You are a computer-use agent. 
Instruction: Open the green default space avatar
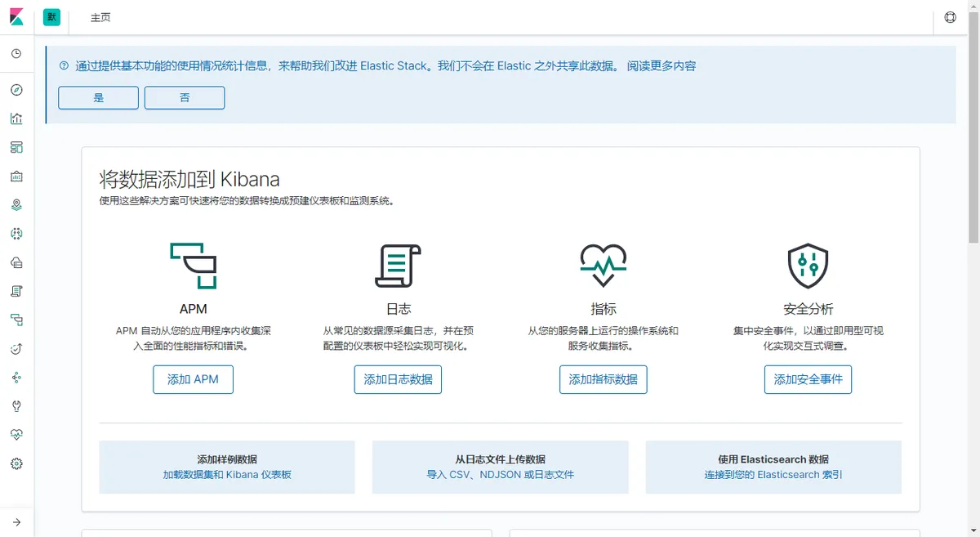tap(51, 17)
